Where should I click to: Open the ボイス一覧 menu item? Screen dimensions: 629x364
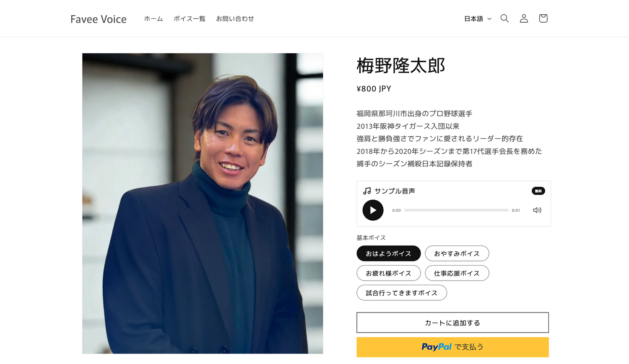point(190,18)
